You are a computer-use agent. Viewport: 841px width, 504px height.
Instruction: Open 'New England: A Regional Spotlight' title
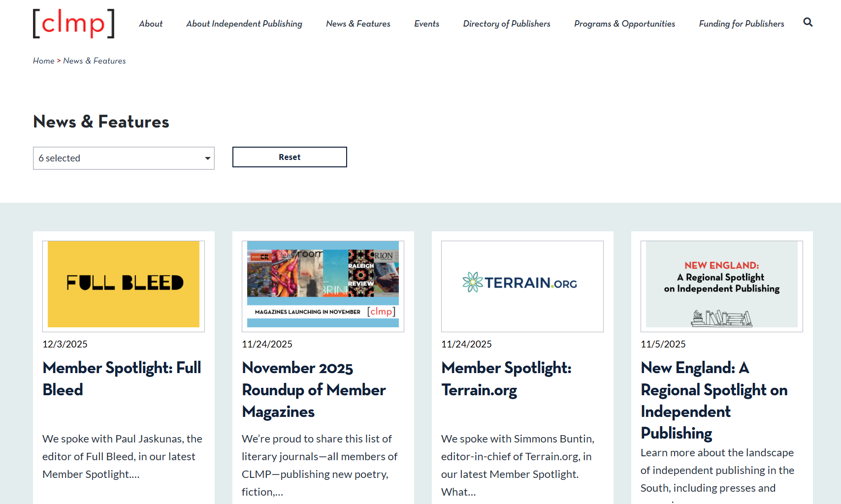coord(714,400)
